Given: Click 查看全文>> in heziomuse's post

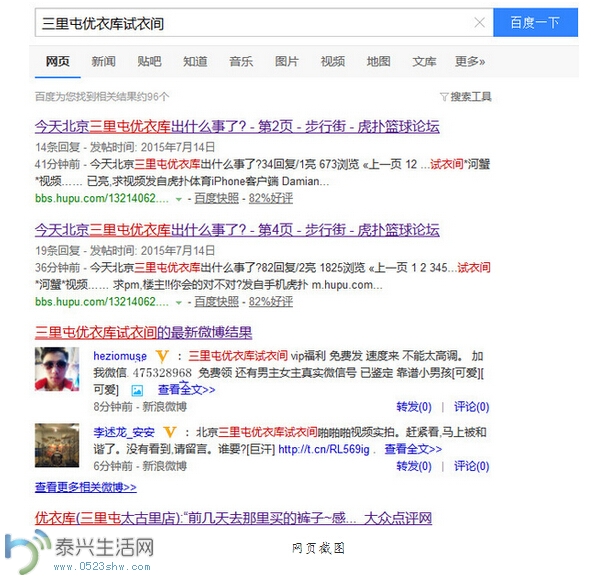Looking at the screenshot, I should pos(187,390).
